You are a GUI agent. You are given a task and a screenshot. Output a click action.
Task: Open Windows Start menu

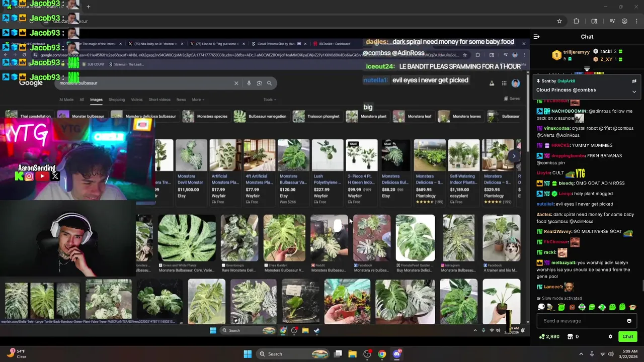[x=248, y=354]
